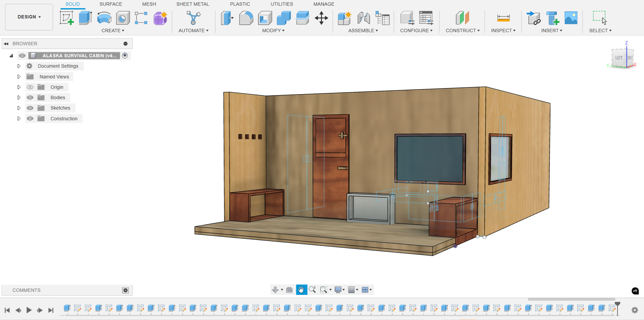Screen dimensions: 644x320
Task: Open the CREATE dropdown menu
Action: 113,30
